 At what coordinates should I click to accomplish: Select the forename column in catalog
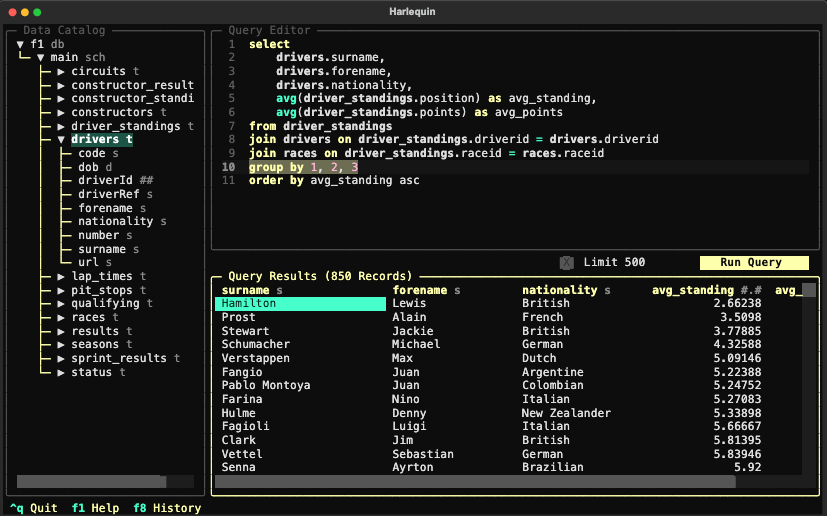[112, 208]
